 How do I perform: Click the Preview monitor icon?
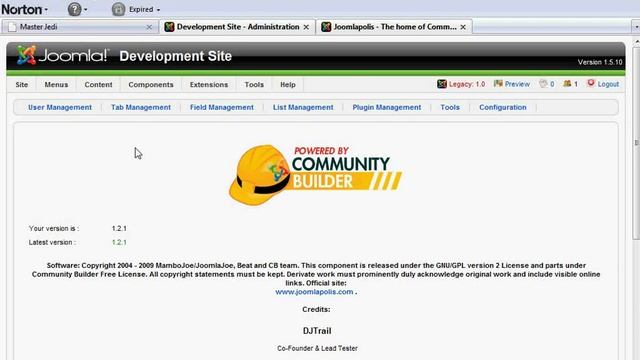(498, 84)
